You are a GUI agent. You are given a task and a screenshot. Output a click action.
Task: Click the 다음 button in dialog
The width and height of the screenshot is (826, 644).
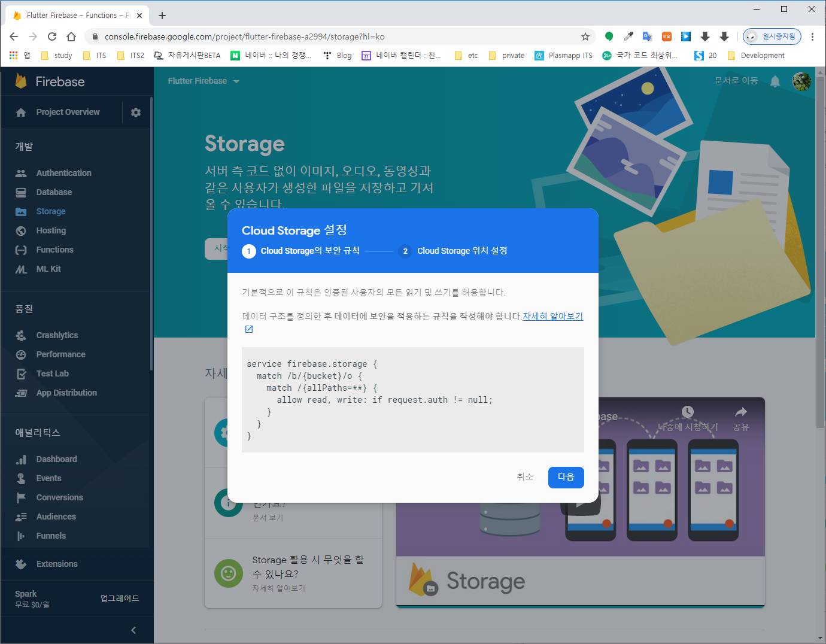coord(566,477)
